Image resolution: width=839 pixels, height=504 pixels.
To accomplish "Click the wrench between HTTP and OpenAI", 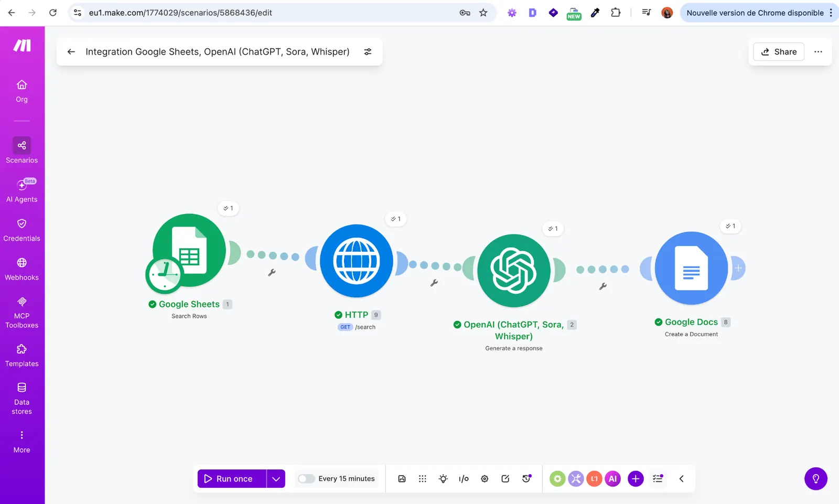I will pyautogui.click(x=434, y=283).
